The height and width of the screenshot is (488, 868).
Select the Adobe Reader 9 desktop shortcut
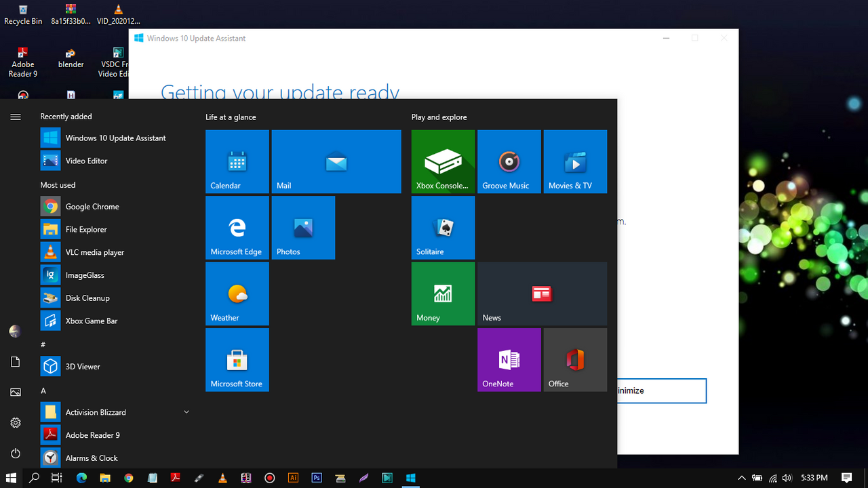click(23, 62)
